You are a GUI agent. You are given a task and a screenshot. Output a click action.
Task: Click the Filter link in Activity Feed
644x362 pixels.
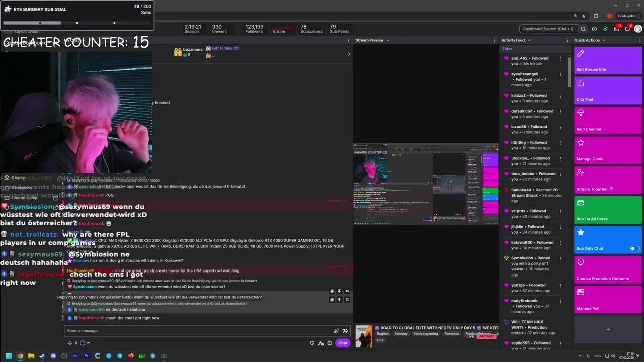(x=507, y=49)
